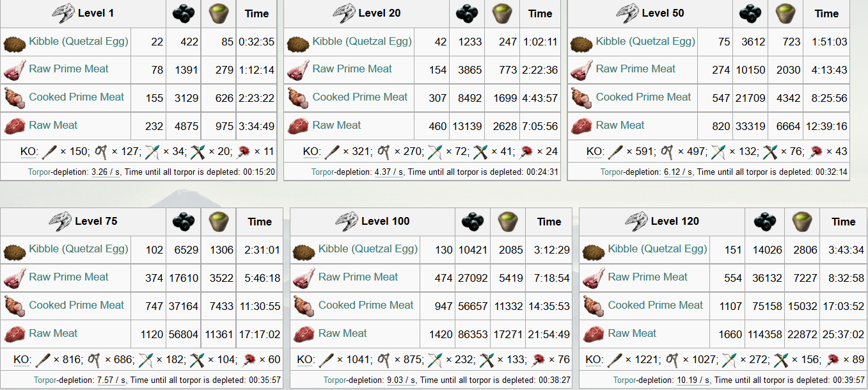Open Kibble (Quetzal Egg) link in Level 1 table
This screenshot has width=868, height=390.
point(79,42)
